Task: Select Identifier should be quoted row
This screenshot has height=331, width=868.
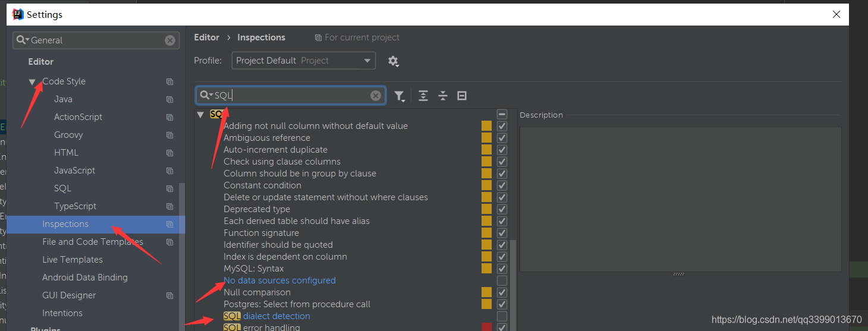Action: click(278, 245)
